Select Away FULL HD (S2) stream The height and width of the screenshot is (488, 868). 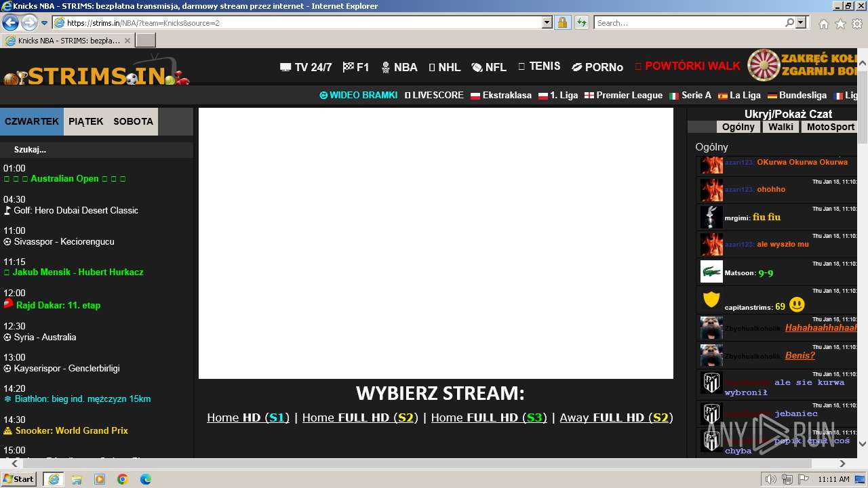[x=616, y=418]
